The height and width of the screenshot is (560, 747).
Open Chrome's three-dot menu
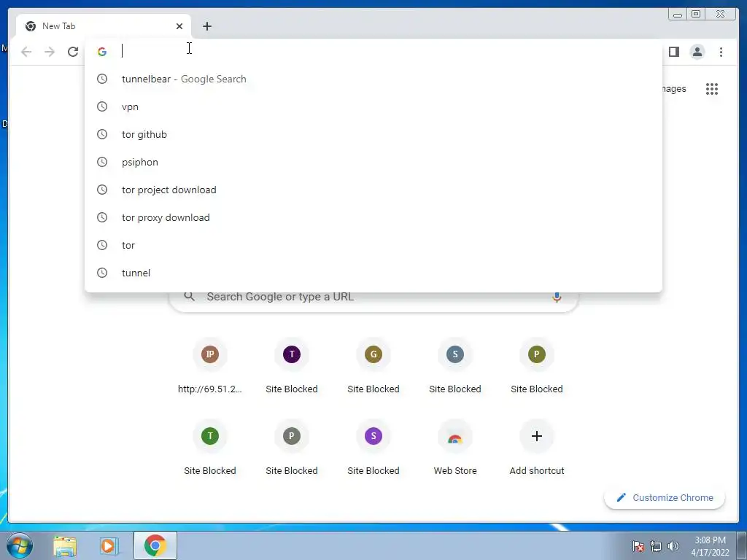(x=721, y=52)
